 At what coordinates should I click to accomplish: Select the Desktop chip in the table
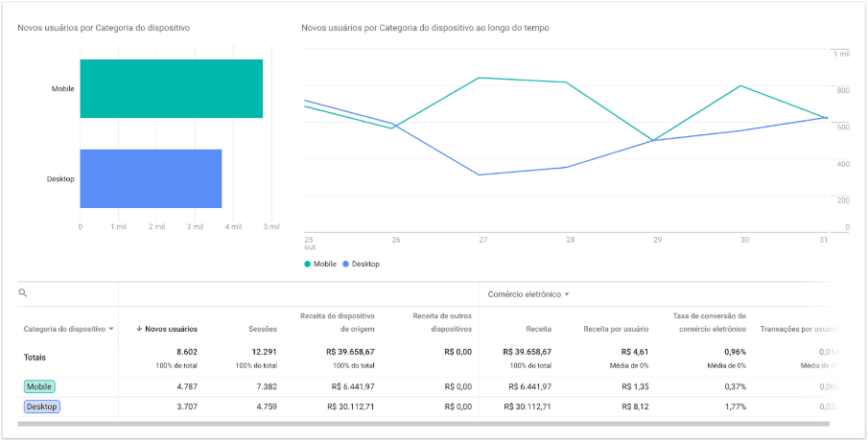[42, 407]
